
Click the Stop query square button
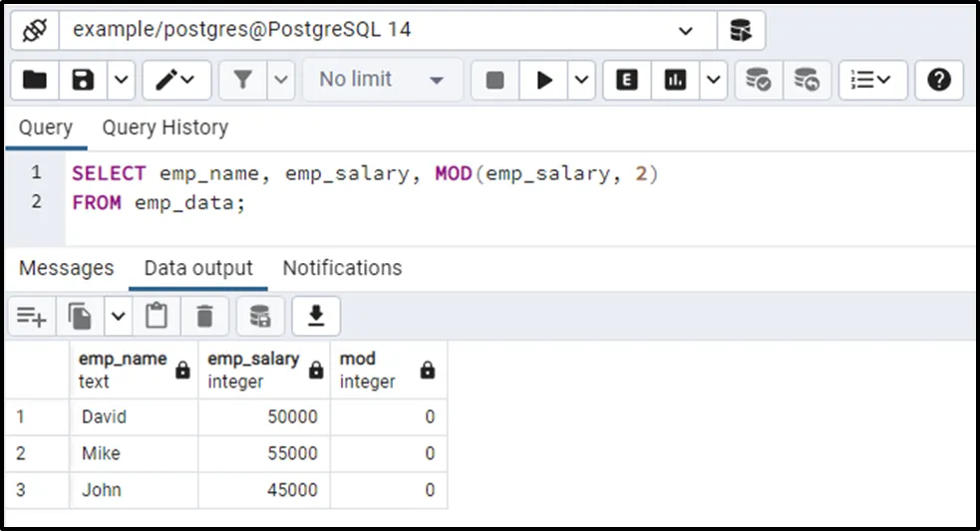(494, 80)
